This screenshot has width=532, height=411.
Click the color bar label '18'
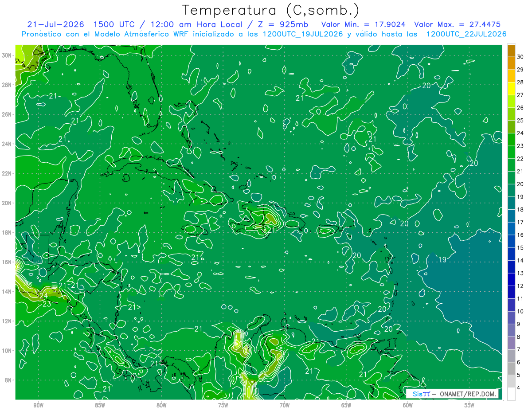(x=520, y=209)
